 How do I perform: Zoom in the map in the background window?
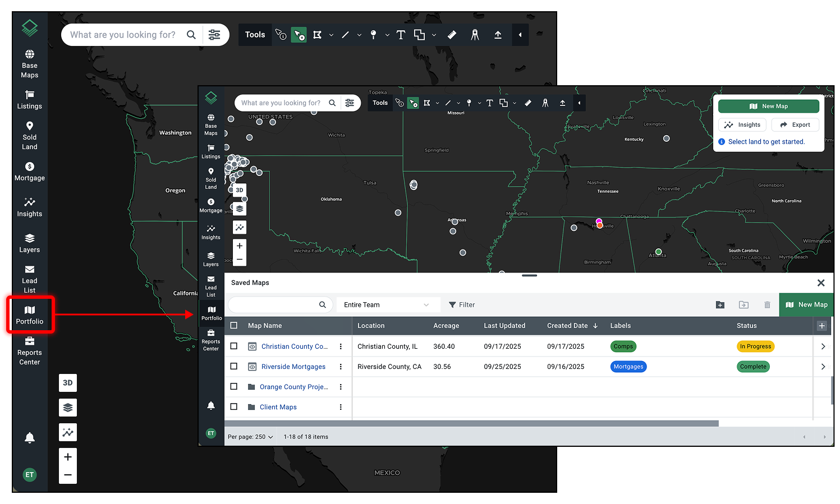(68, 457)
